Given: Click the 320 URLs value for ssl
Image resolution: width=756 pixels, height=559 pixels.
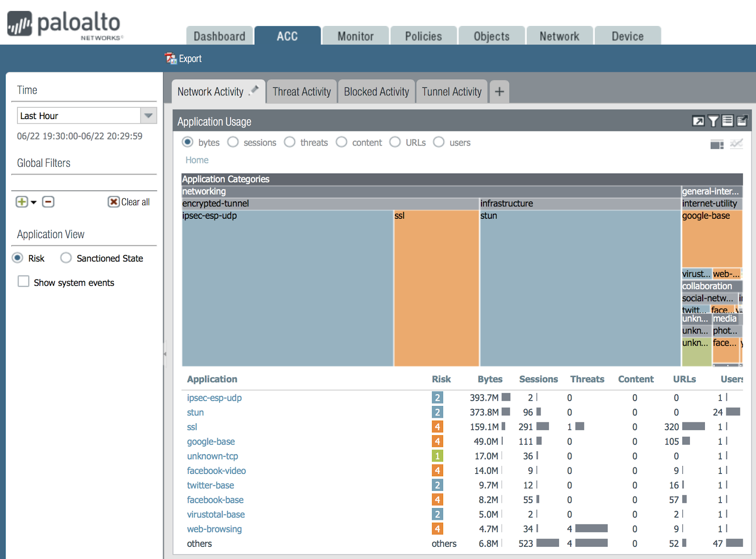Looking at the screenshot, I should click(x=671, y=427).
